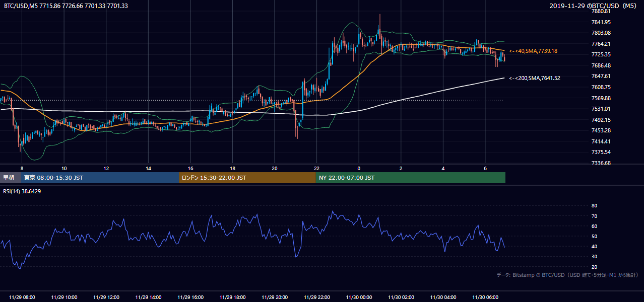Click the RSI(14) 38.6429 indicator label
Screen dimensions: 644x302
(x=22, y=191)
